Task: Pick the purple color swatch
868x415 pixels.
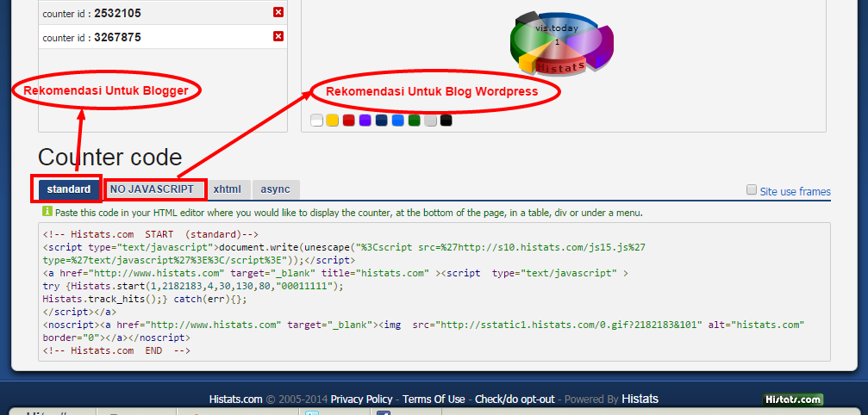Action: tap(365, 120)
